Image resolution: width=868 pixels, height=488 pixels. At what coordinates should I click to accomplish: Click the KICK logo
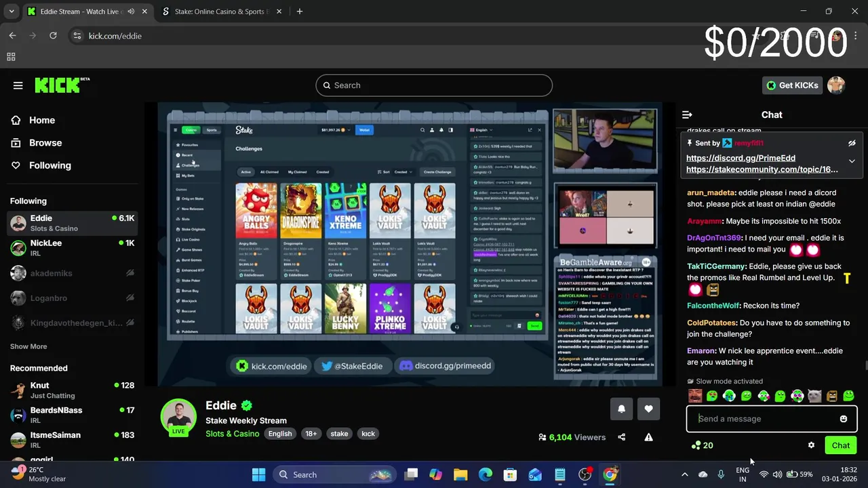pyautogui.click(x=62, y=85)
